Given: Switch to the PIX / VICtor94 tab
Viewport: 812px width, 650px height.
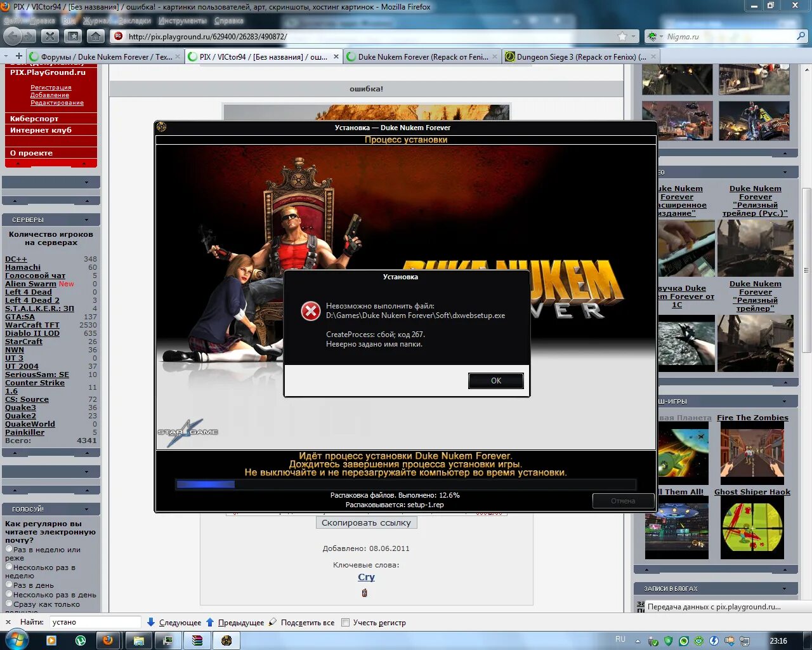Looking at the screenshot, I should (264, 56).
